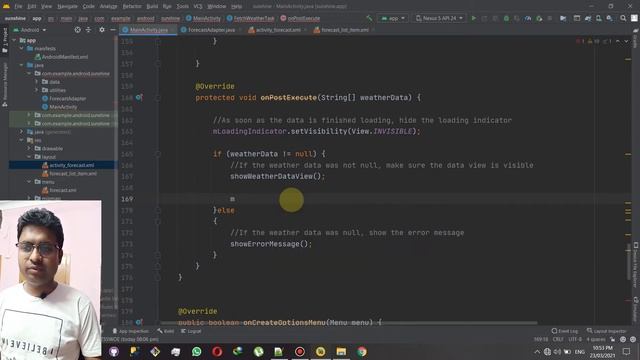
Task: Collapse the layout folder
Action: (x=29, y=157)
